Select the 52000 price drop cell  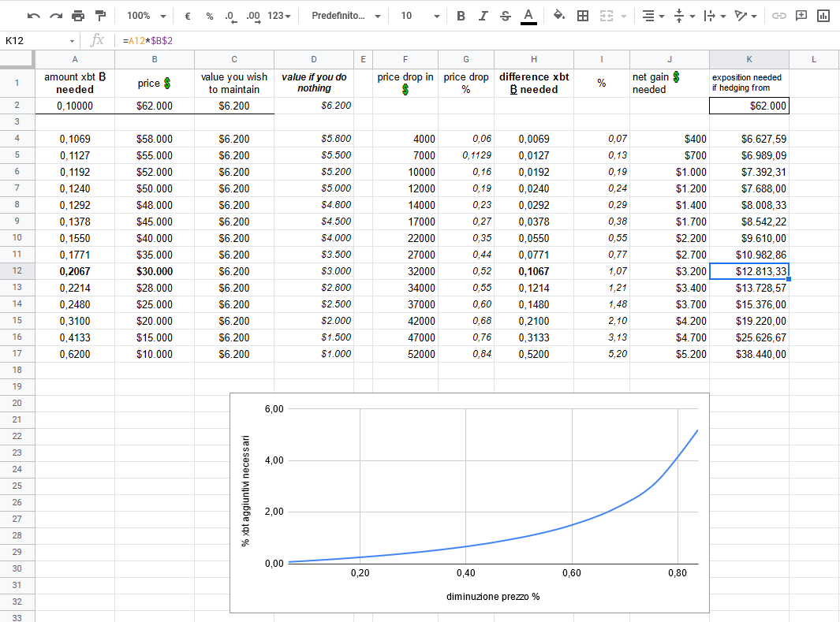[405, 354]
